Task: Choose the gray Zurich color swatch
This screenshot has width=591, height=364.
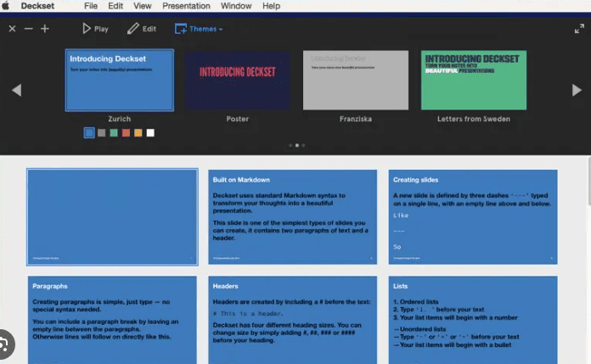Action: 101,132
